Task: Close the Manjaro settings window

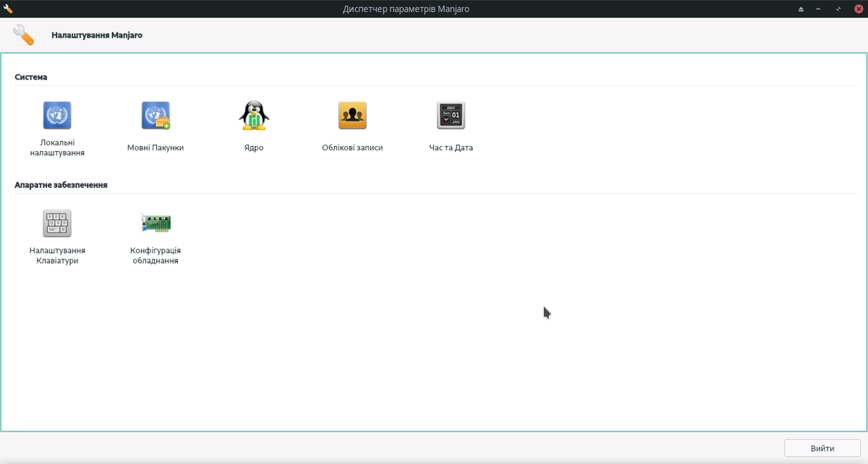Action: click(859, 9)
